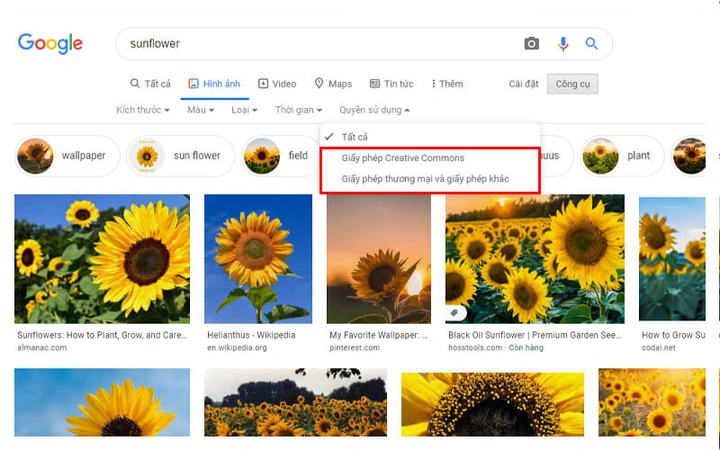Click the wallpaper suggestion chip
Viewport: 720px width, 450px height.
(67, 156)
